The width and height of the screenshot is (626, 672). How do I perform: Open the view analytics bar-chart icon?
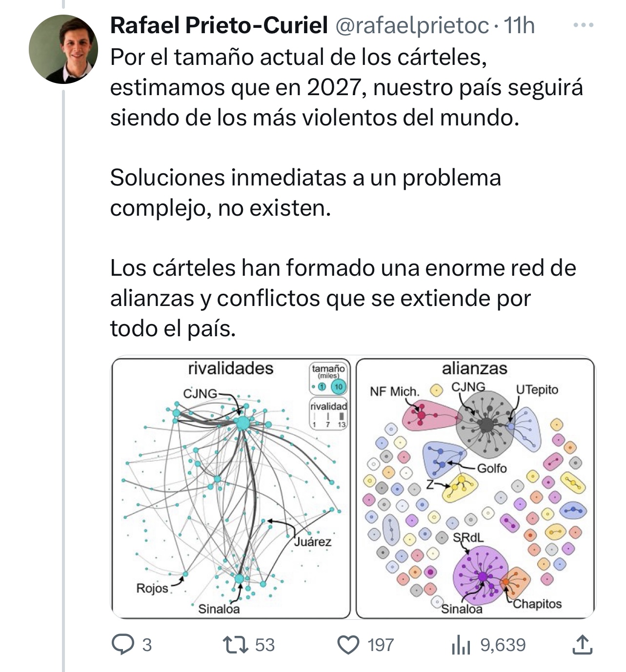click(x=461, y=645)
